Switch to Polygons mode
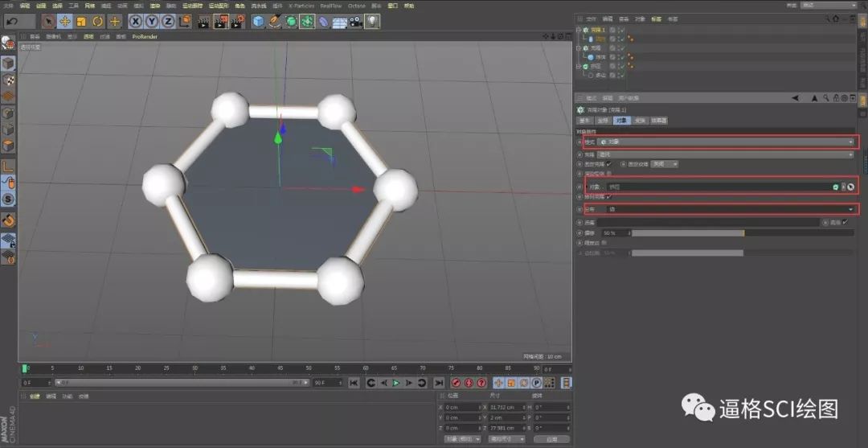Image resolution: width=868 pixels, height=448 pixels. point(8,146)
